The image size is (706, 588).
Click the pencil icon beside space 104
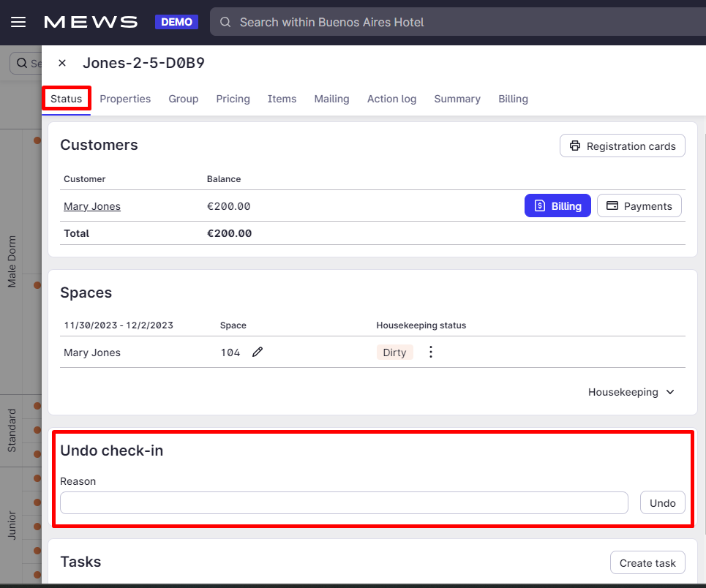click(x=257, y=352)
